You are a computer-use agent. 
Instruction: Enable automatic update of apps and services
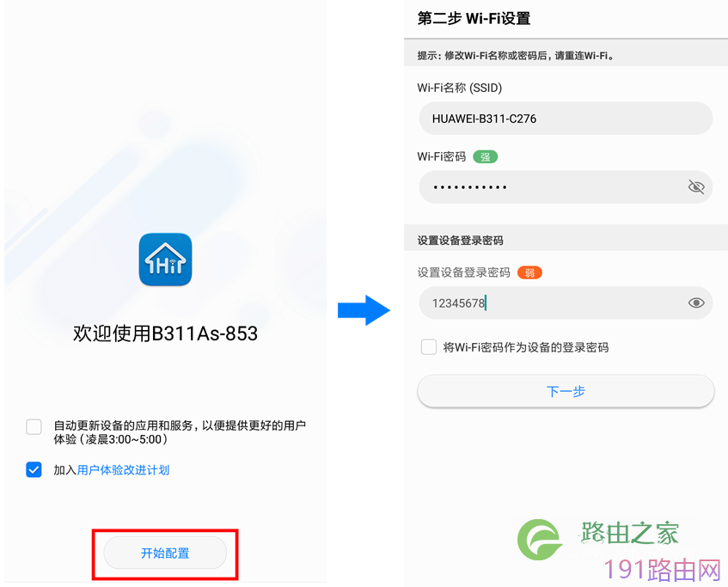tap(34, 426)
